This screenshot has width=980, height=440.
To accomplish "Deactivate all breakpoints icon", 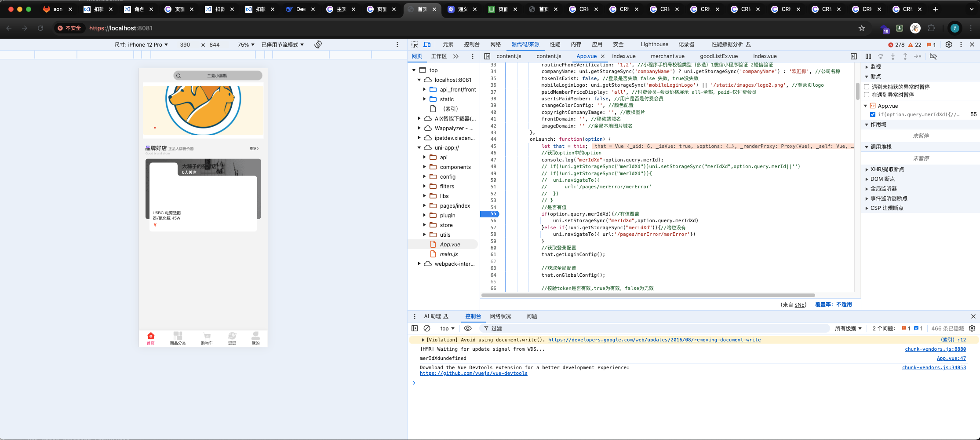I will 933,56.
